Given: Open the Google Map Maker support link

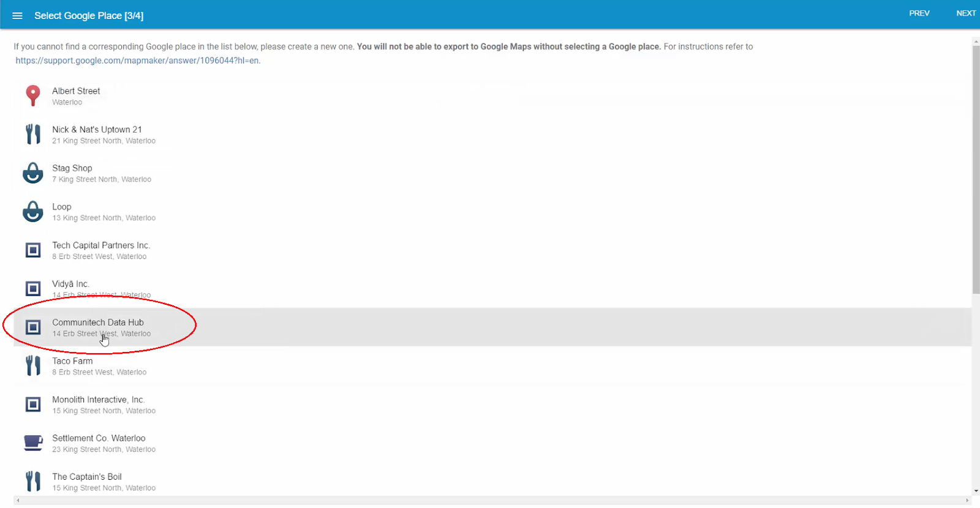Looking at the screenshot, I should coord(138,61).
